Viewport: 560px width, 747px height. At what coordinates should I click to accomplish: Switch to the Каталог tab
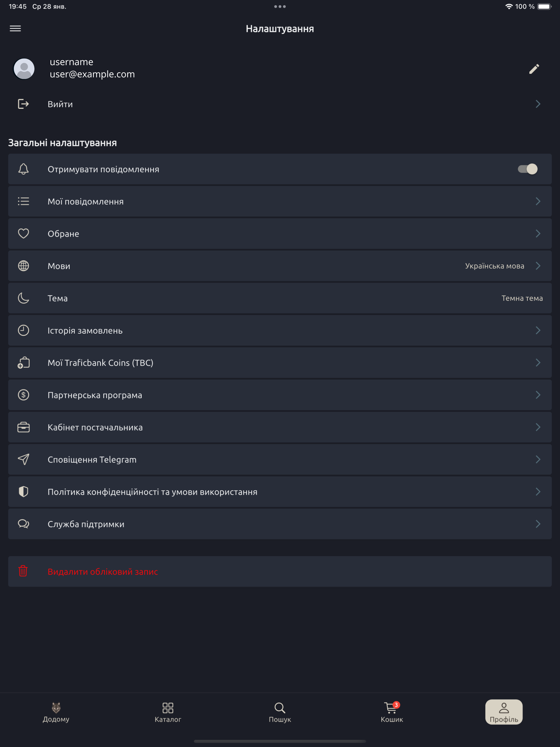click(168, 712)
